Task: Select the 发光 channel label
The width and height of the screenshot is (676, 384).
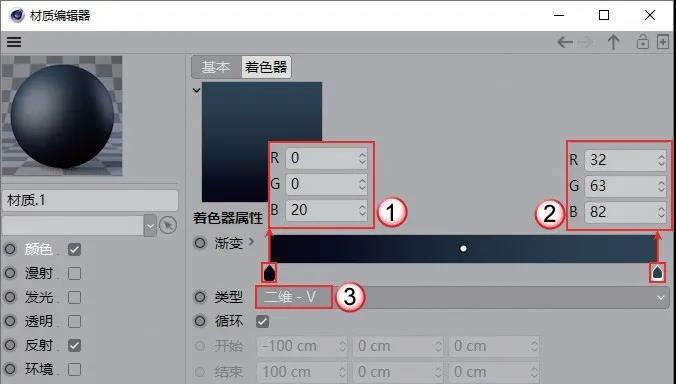Action: click(x=39, y=297)
